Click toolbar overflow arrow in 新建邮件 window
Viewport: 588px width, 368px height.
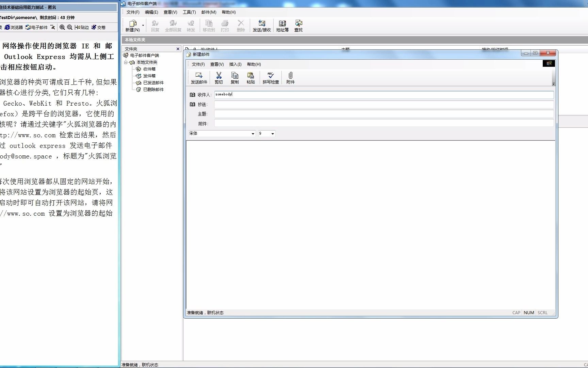(x=554, y=84)
